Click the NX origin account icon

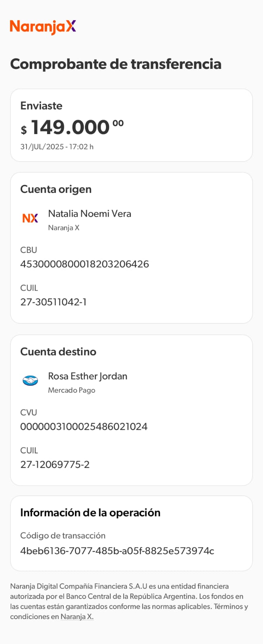point(30,218)
